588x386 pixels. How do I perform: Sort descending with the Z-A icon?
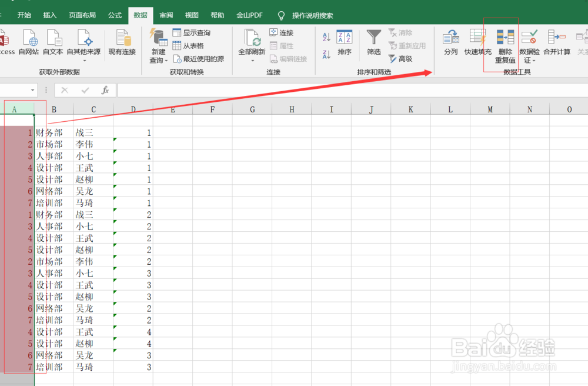coord(326,55)
